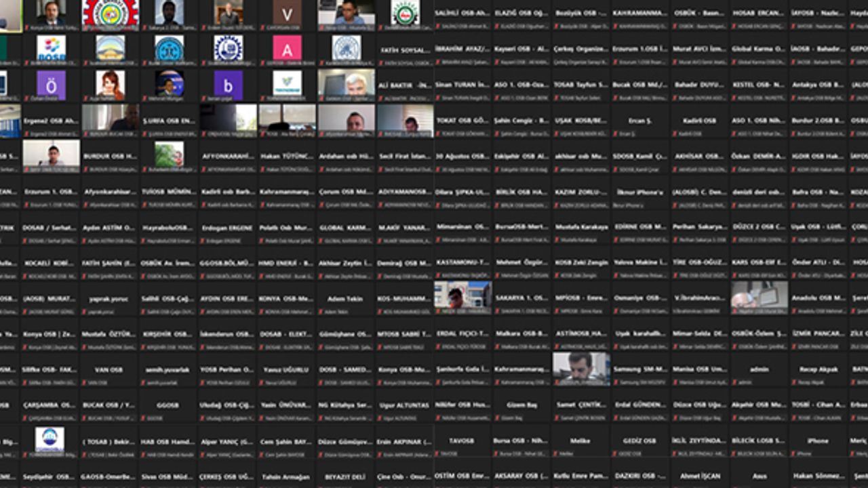
Task: Select the video tile beside SAKARYA 1. OS tile
Action: [463, 298]
